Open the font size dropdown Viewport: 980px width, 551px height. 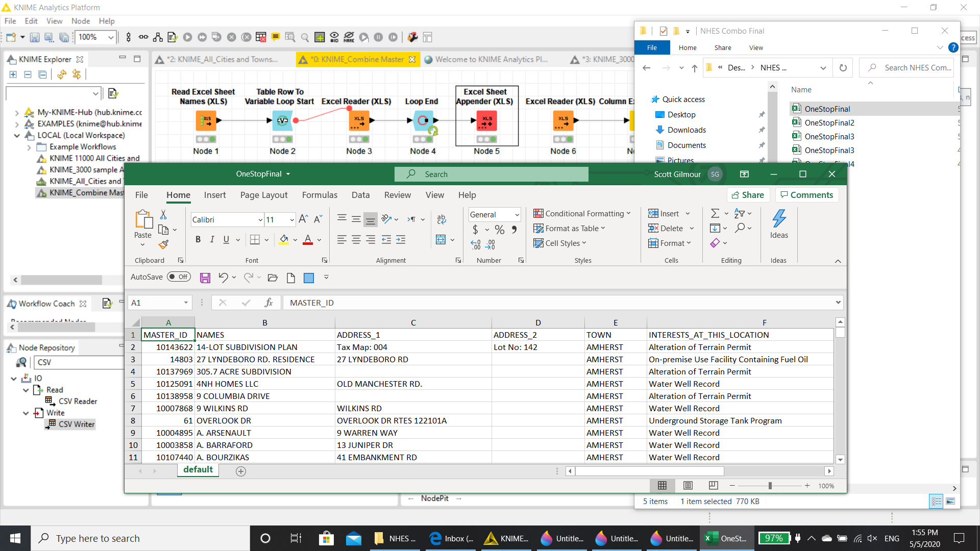[291, 220]
